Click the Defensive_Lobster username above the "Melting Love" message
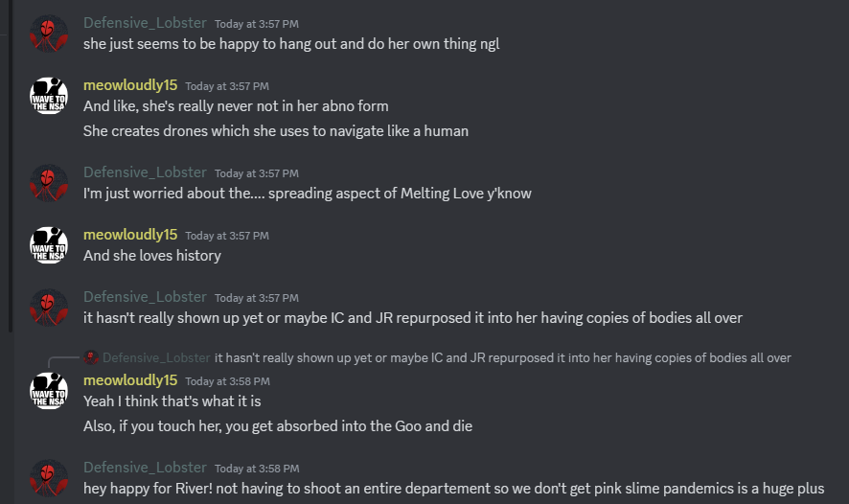This screenshot has width=849, height=504. (x=145, y=172)
